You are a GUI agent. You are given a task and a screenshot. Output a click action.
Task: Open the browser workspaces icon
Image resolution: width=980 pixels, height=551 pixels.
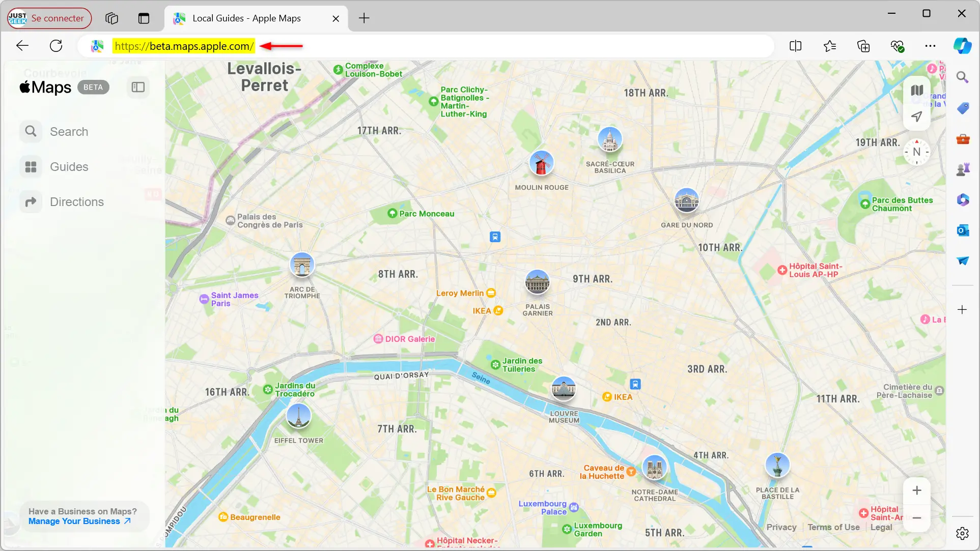[x=111, y=18]
